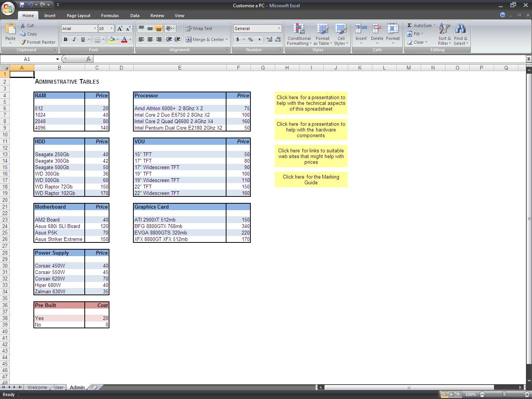
Task: Save the workbook from Quick Access toolbar
Action: [x=22, y=5]
